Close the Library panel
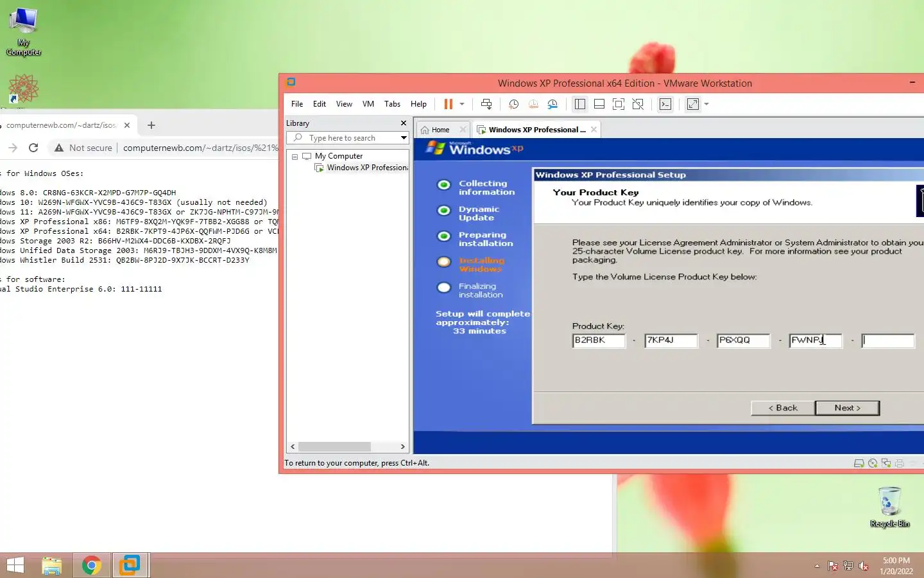 404,123
